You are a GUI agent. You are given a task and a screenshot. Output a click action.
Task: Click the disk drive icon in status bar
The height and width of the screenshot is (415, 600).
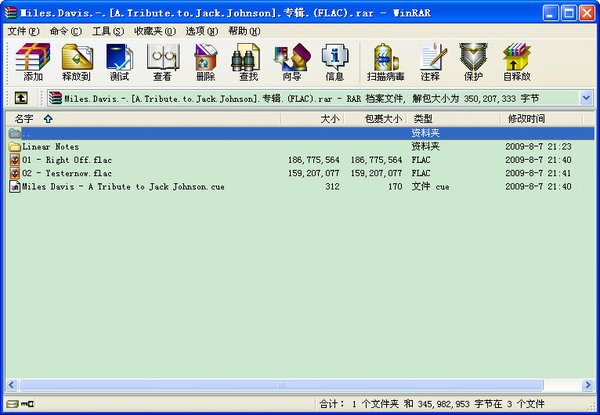point(12,404)
